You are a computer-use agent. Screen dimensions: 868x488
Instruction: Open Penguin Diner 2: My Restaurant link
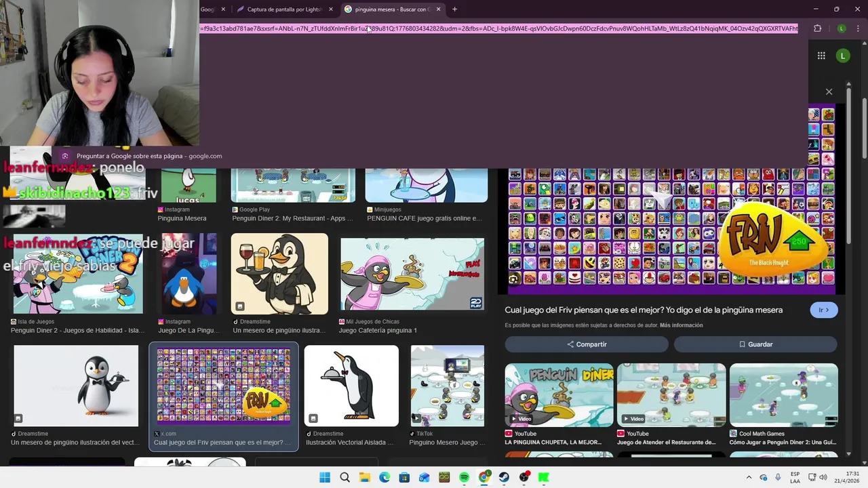[292, 218]
